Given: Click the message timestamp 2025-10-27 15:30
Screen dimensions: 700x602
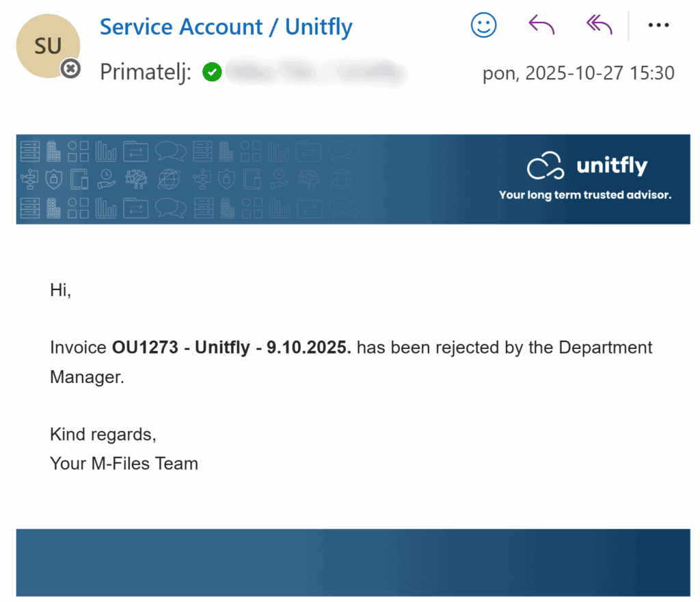Looking at the screenshot, I should pyautogui.click(x=578, y=73).
